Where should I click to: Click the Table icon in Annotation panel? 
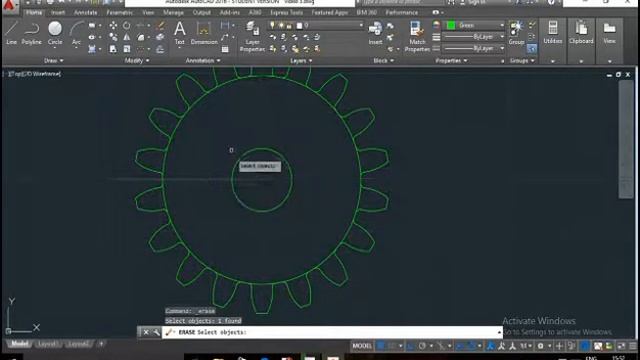coord(225,49)
